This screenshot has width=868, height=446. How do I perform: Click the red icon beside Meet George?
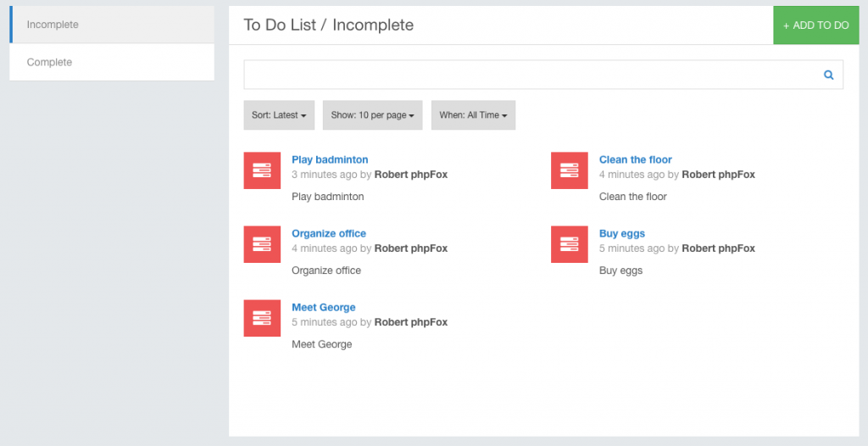point(262,318)
